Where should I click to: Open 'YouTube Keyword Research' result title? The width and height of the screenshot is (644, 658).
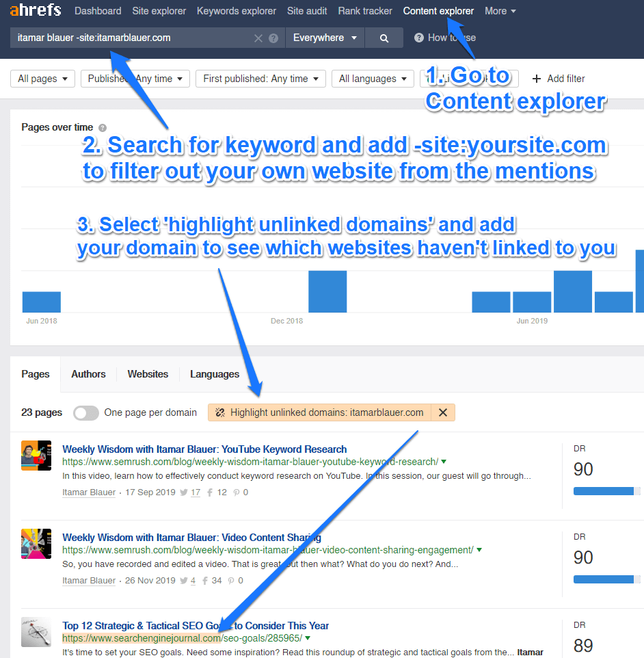coord(204,449)
